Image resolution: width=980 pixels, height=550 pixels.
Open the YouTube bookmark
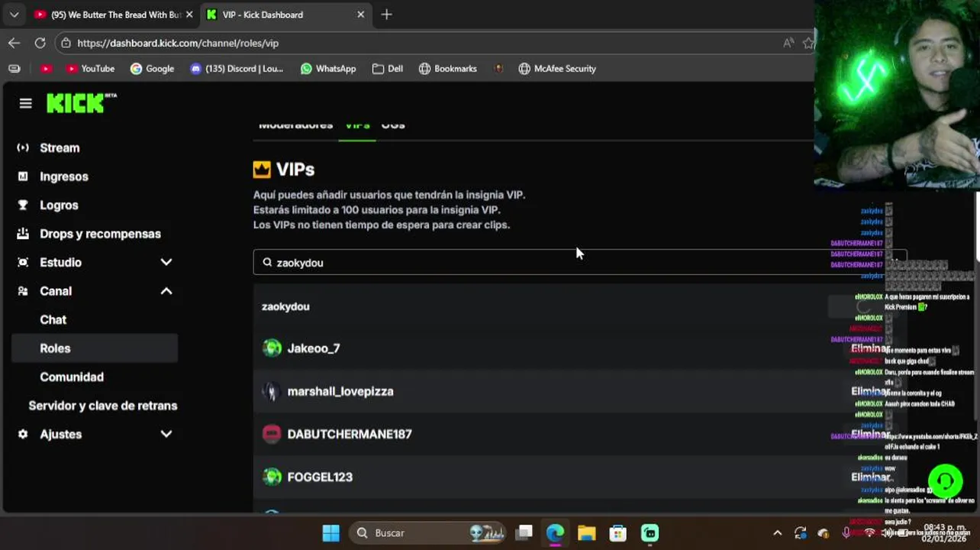coord(90,69)
